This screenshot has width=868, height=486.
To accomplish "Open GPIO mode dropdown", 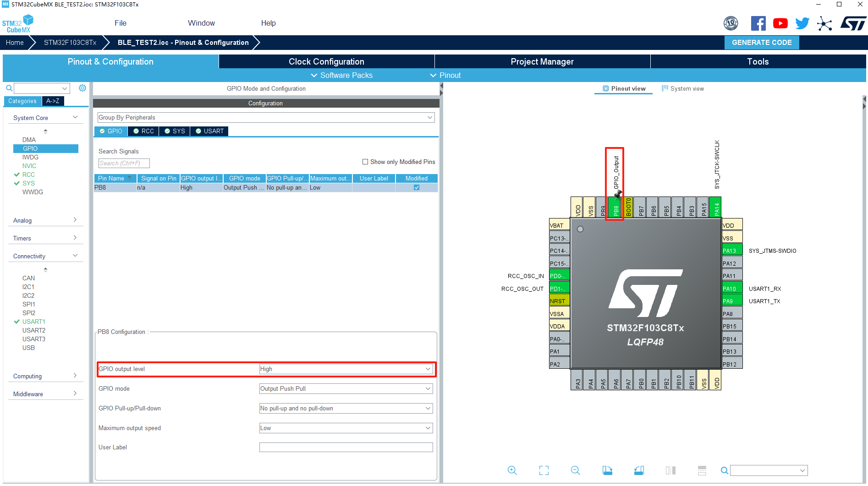I will [346, 388].
